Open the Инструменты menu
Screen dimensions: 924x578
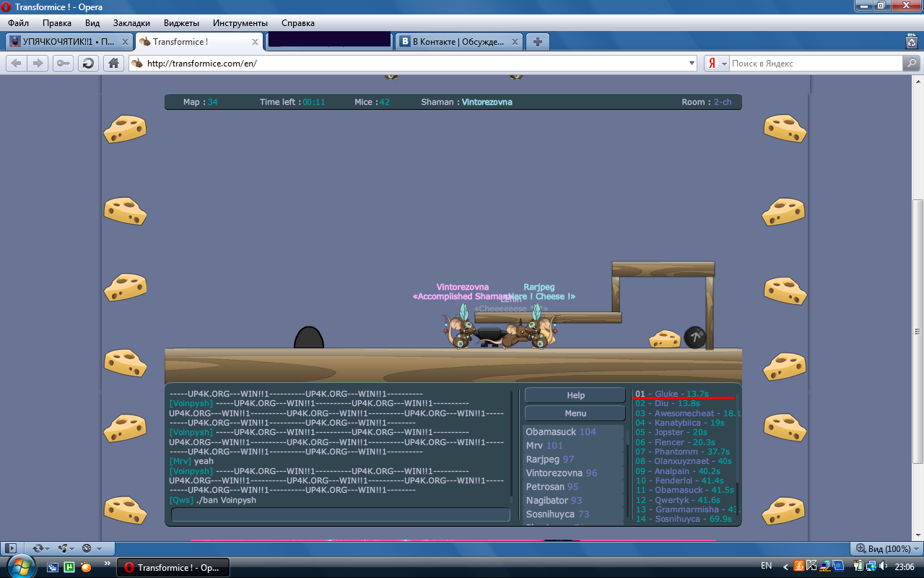(240, 23)
